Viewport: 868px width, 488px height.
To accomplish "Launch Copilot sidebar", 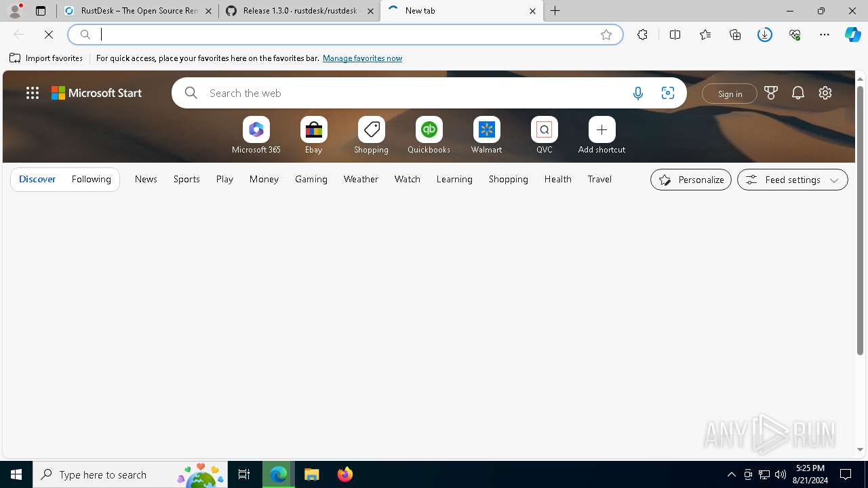I will point(853,35).
